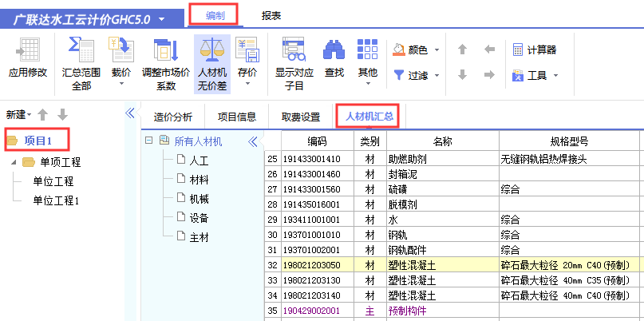Click up arrow next to 新建
644x321 pixels.
coord(43,115)
